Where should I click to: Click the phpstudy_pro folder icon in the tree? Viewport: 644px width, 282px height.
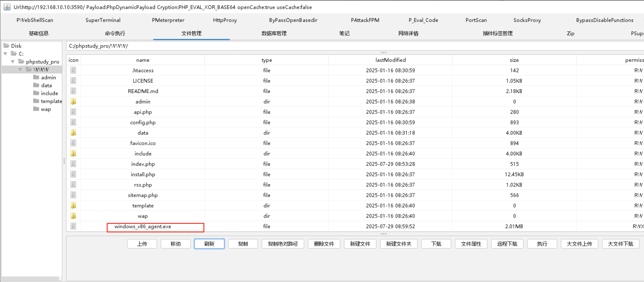21,61
